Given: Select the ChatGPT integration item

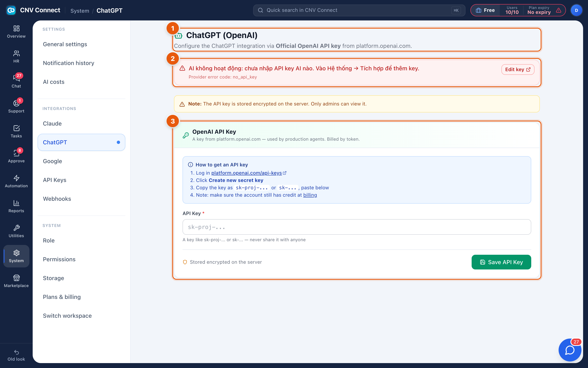Looking at the screenshot, I should 81,142.
